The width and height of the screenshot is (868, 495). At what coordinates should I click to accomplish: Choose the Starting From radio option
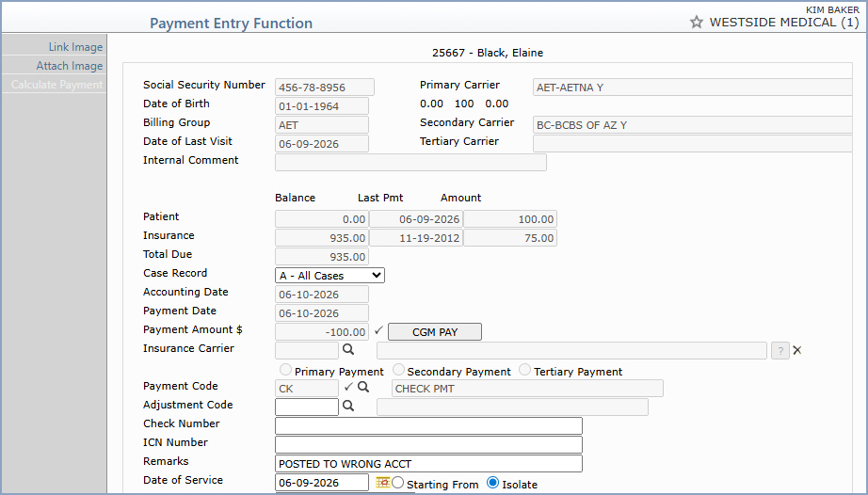(397, 482)
